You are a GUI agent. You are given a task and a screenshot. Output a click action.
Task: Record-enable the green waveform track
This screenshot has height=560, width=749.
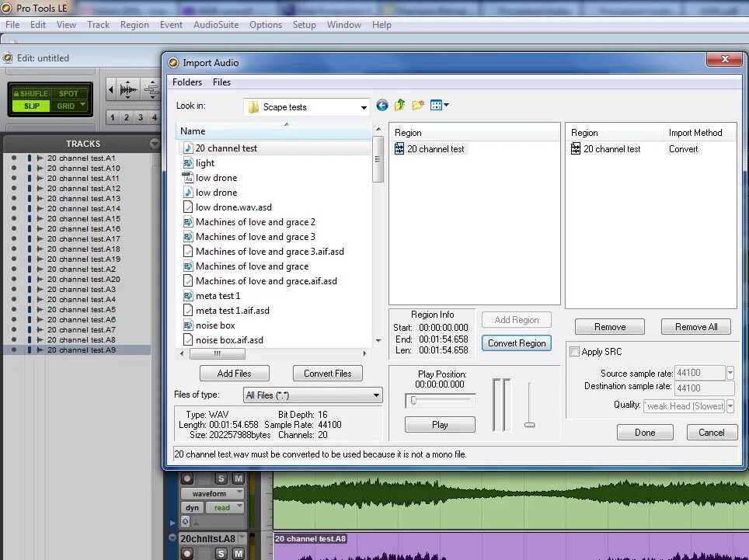[x=187, y=478]
